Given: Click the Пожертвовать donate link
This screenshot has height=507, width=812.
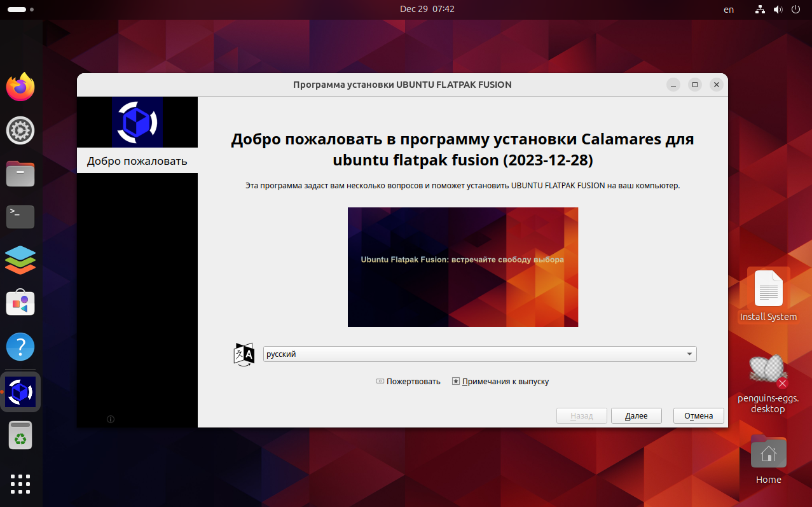Looking at the screenshot, I should point(408,382).
